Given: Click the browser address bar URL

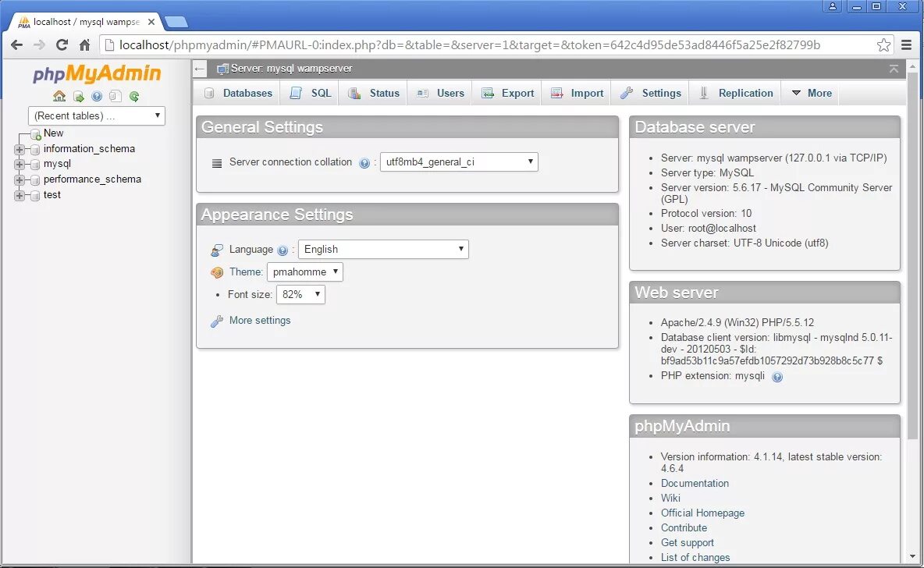Looking at the screenshot, I should tap(470, 44).
